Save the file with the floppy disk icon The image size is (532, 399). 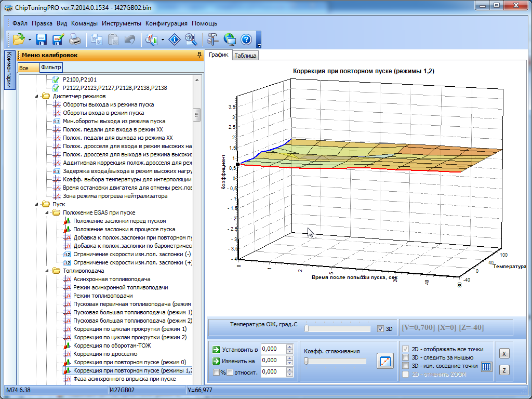tap(42, 39)
